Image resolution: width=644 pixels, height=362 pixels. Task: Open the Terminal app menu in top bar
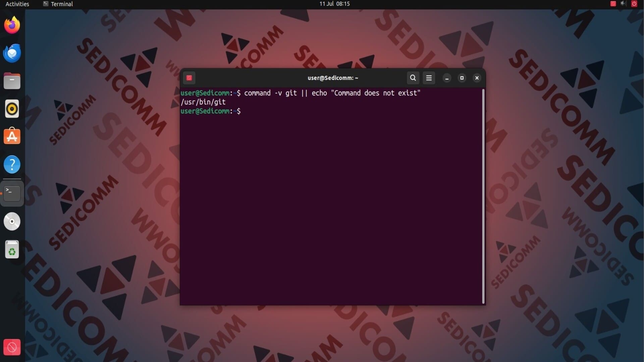point(58,4)
